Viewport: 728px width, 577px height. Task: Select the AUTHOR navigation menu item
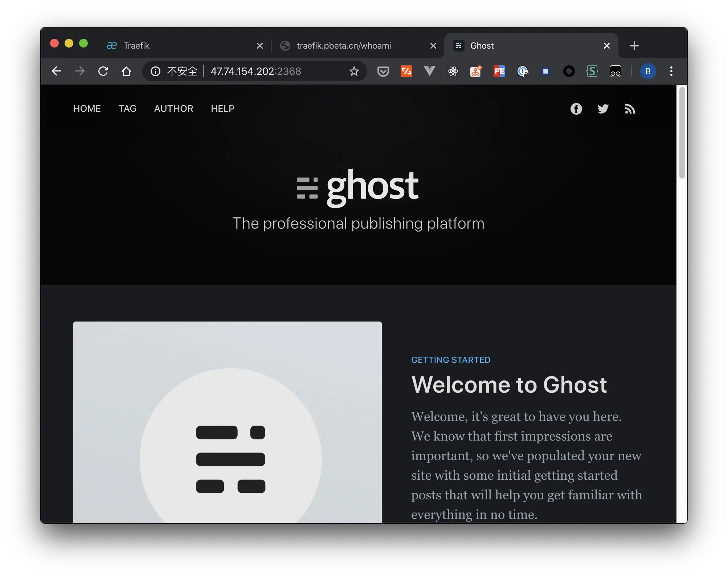[173, 109]
